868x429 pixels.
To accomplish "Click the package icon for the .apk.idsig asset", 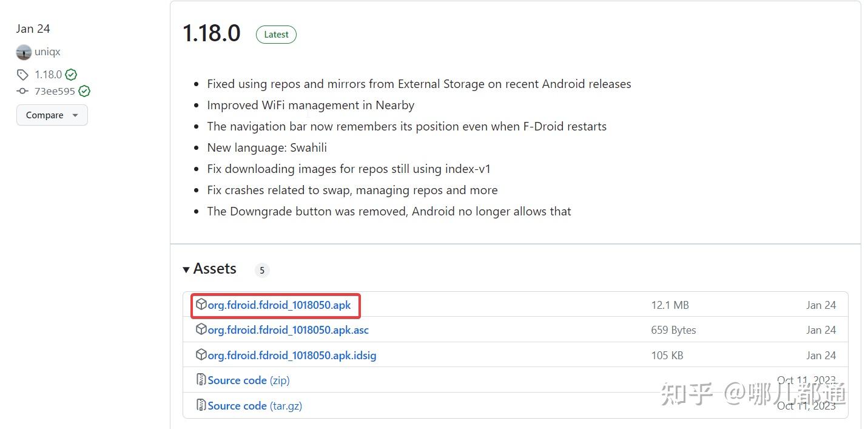I will click(x=201, y=355).
